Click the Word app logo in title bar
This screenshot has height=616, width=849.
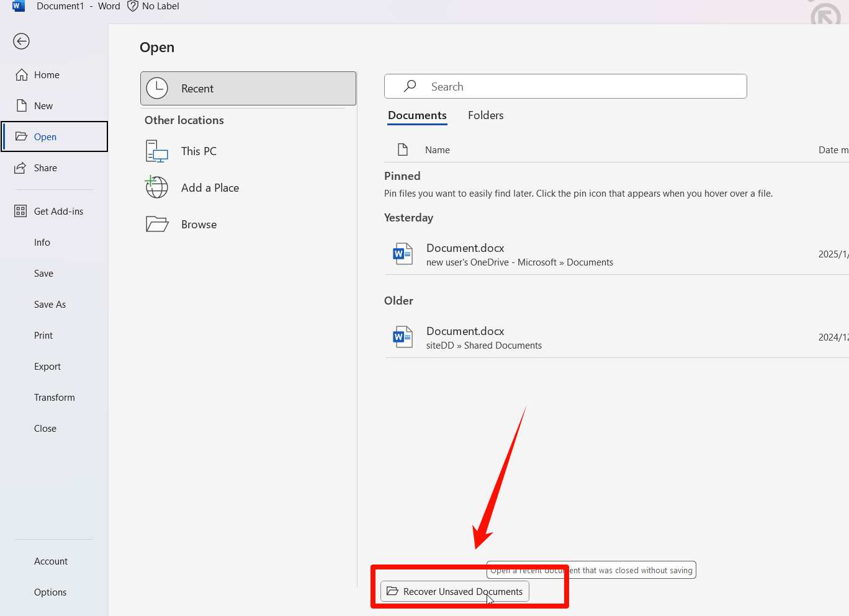click(19, 6)
